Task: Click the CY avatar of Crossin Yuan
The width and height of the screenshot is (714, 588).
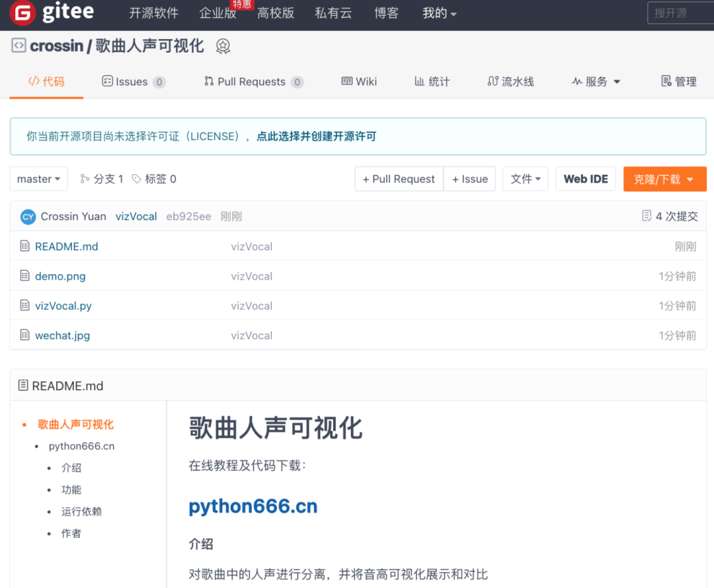Action: 28,217
